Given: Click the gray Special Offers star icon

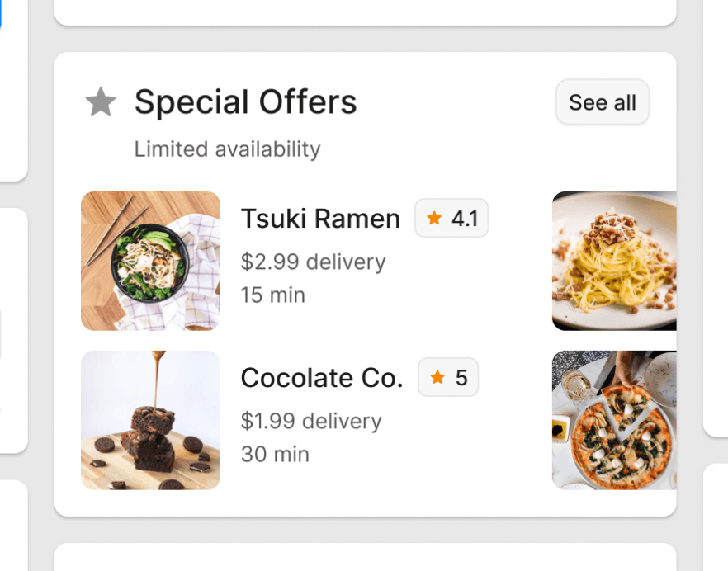Looking at the screenshot, I should [101, 102].
